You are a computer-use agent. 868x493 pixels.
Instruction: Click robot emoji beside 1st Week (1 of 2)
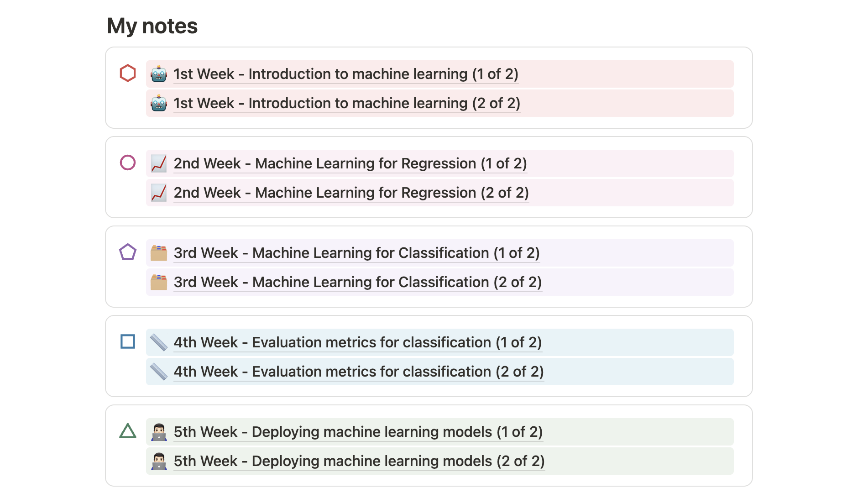pos(159,74)
